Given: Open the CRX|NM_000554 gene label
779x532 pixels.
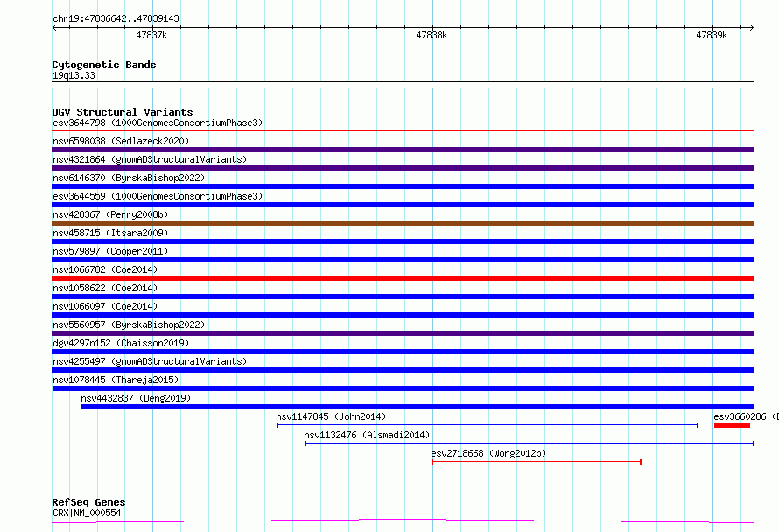Looking at the screenshot, I should click(x=87, y=513).
